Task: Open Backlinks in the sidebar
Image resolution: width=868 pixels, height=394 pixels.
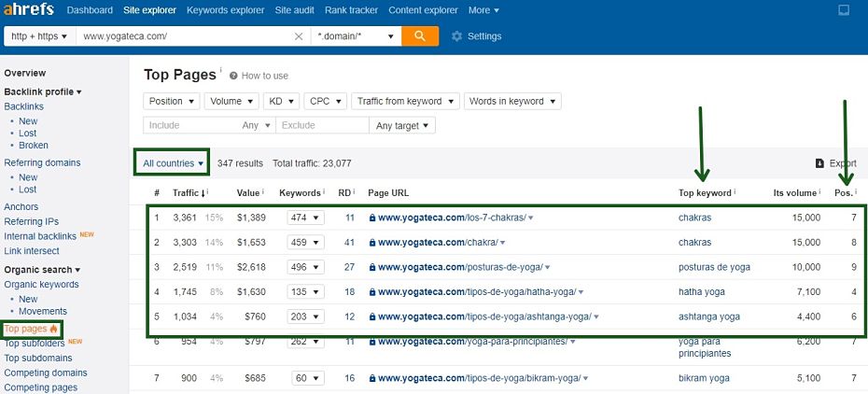Action: (24, 106)
